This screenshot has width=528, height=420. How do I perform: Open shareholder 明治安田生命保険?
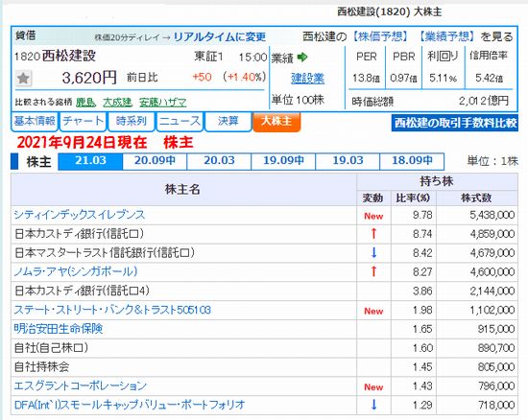[x=59, y=329]
